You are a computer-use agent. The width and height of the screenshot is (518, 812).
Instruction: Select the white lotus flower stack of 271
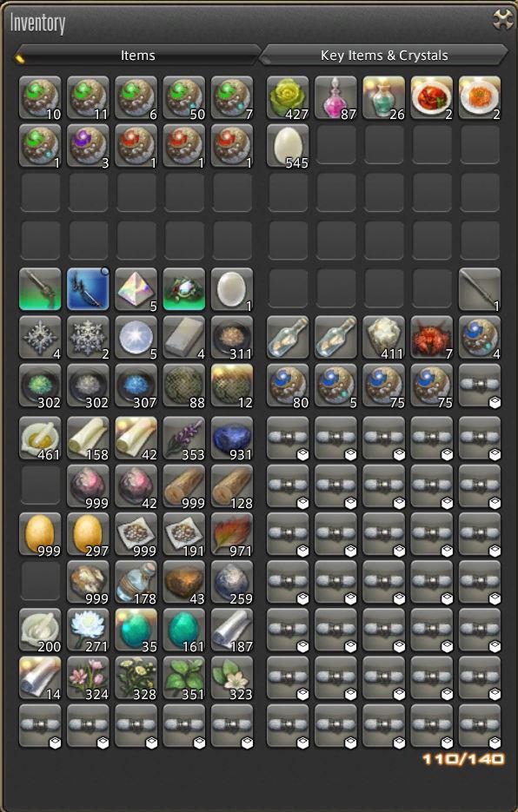[x=88, y=630]
